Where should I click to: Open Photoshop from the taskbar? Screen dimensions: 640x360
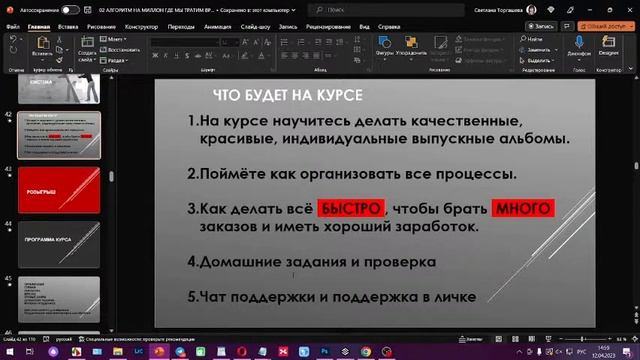(x=324, y=351)
